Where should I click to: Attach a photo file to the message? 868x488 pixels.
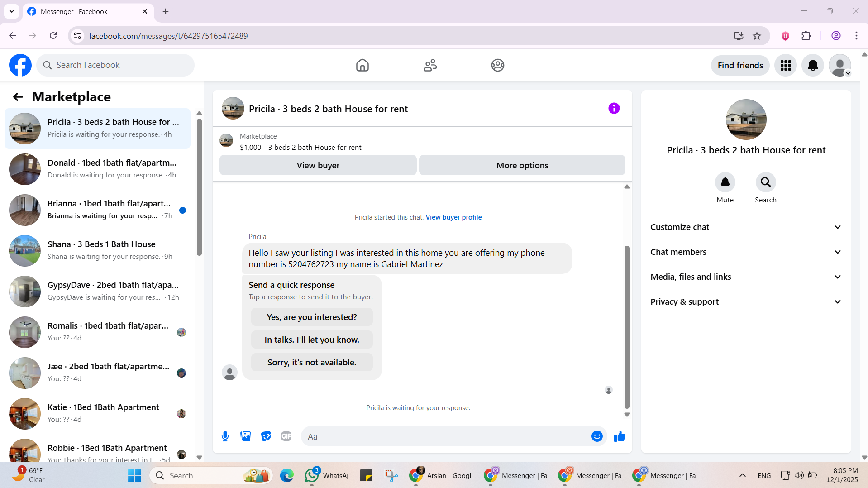tap(246, 436)
